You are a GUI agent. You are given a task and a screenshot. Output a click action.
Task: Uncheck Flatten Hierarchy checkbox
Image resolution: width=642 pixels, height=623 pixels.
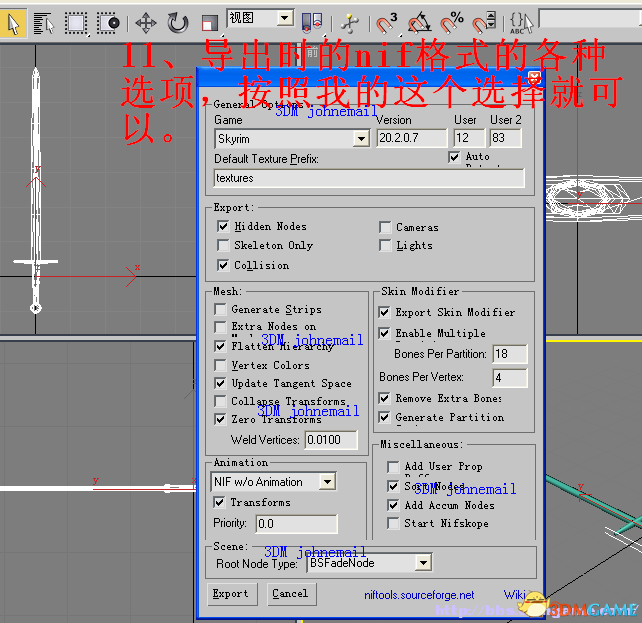[220, 346]
